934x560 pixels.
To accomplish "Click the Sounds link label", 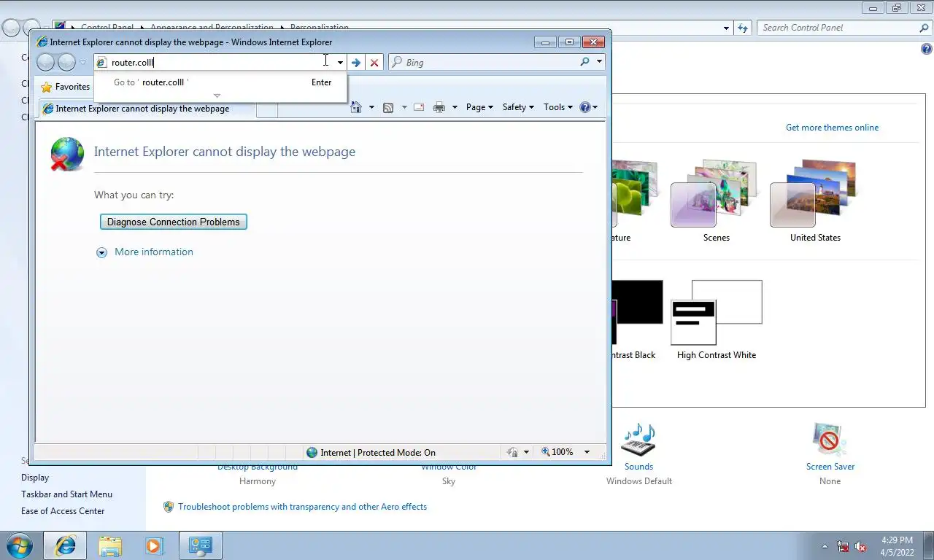I will (x=638, y=467).
